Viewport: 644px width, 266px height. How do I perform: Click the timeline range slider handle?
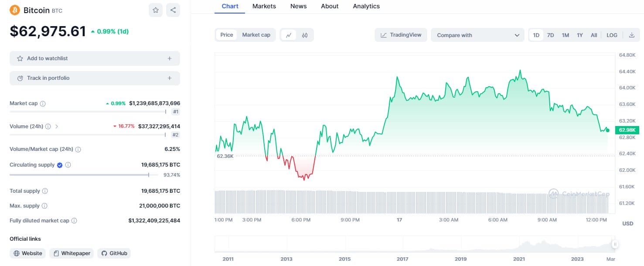615,244
